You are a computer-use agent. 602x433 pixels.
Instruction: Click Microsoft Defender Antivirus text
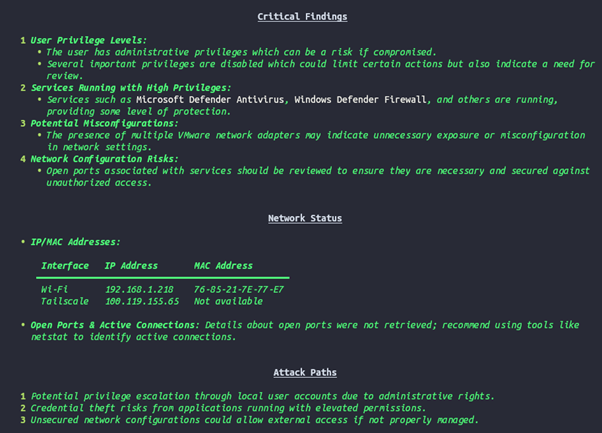coord(210,99)
